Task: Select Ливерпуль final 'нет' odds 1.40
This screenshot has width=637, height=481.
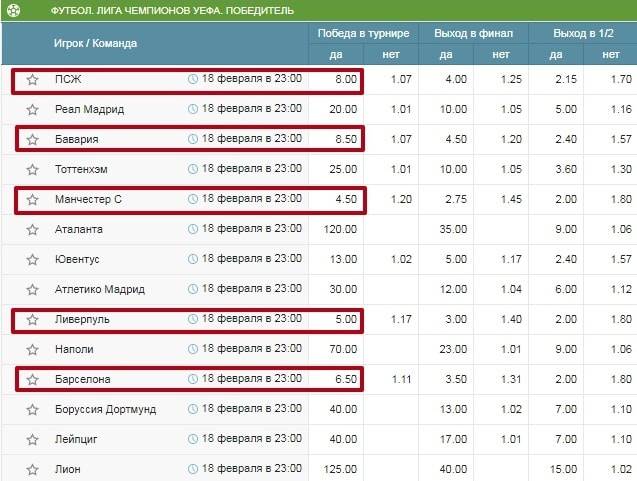Action: (511, 319)
